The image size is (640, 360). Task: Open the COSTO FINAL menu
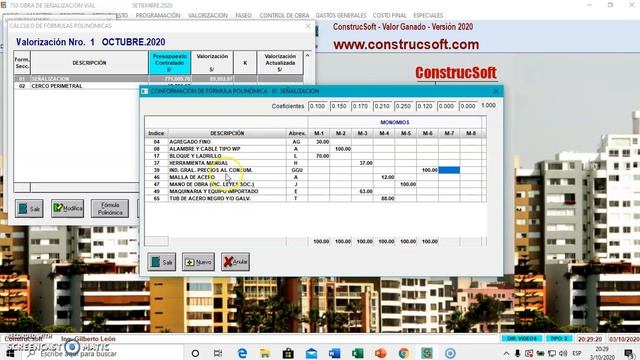pyautogui.click(x=389, y=16)
